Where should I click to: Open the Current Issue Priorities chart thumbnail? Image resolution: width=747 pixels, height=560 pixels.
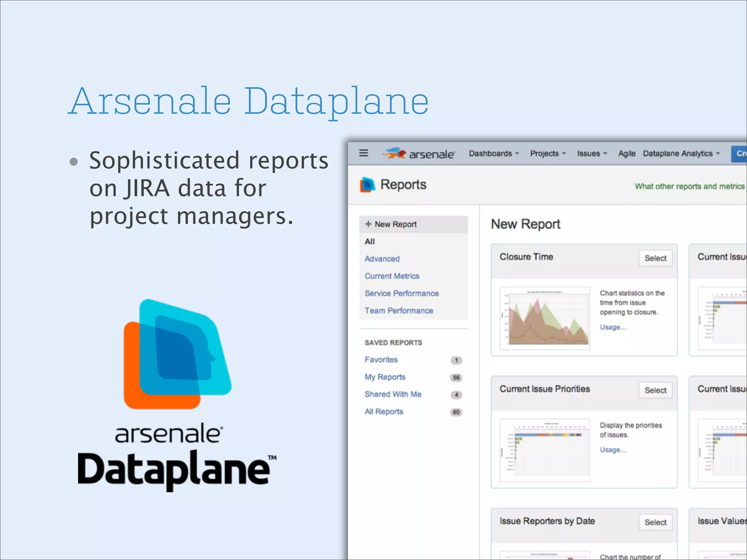545,450
